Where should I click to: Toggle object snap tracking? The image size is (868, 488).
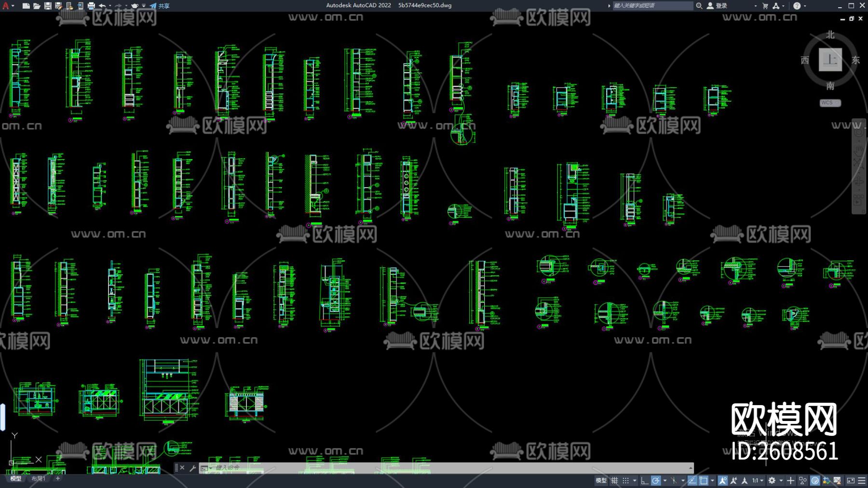[x=692, y=481]
